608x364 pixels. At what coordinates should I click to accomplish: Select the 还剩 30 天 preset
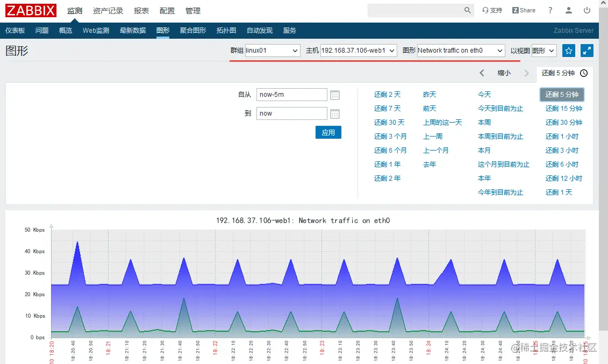pyautogui.click(x=389, y=123)
